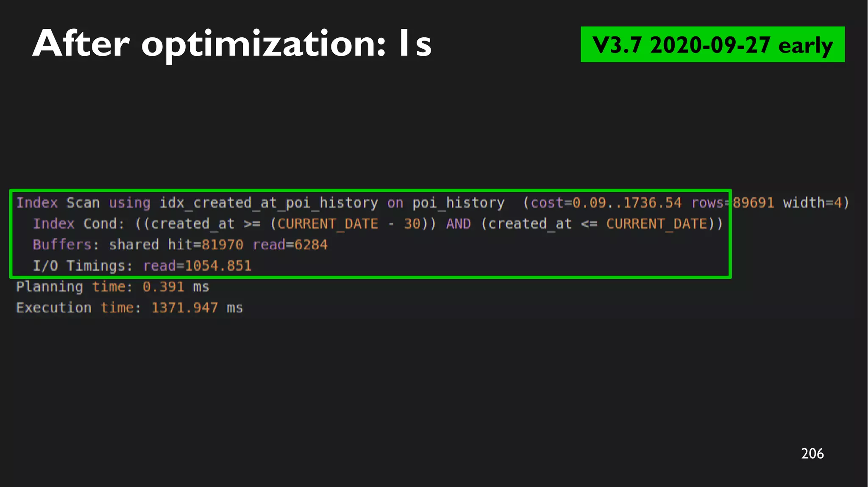Viewport: 868px width, 487px height.
Task: Click 'Buffers: shared hit=81970 read=6284' line
Action: click(180, 245)
